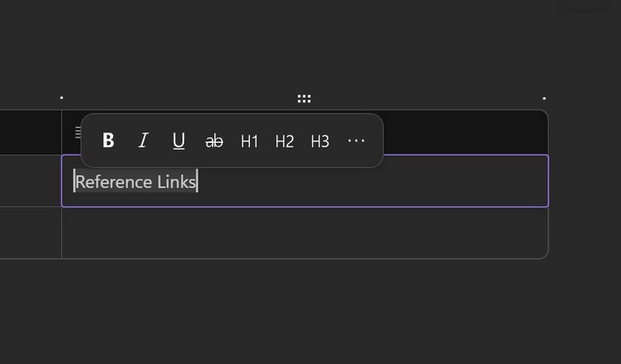Format selection as Heading 3 (H3)
Viewport: 621px width, 364px height.
(320, 140)
